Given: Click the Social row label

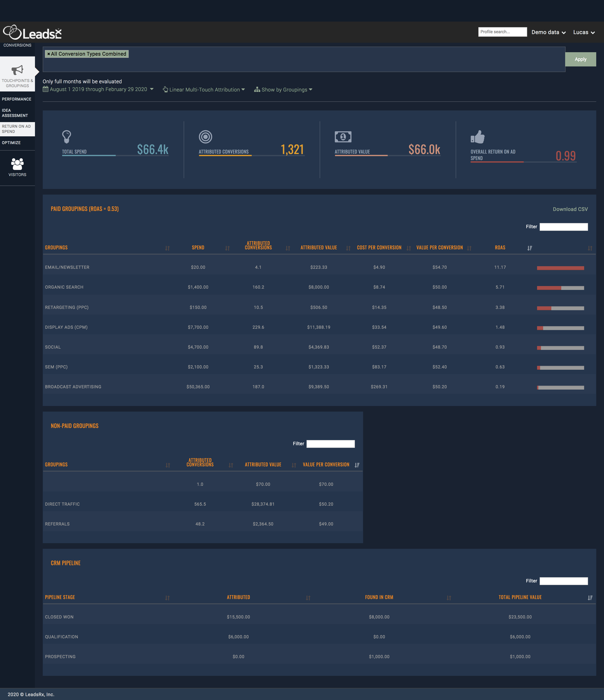Looking at the screenshot, I should (53, 347).
